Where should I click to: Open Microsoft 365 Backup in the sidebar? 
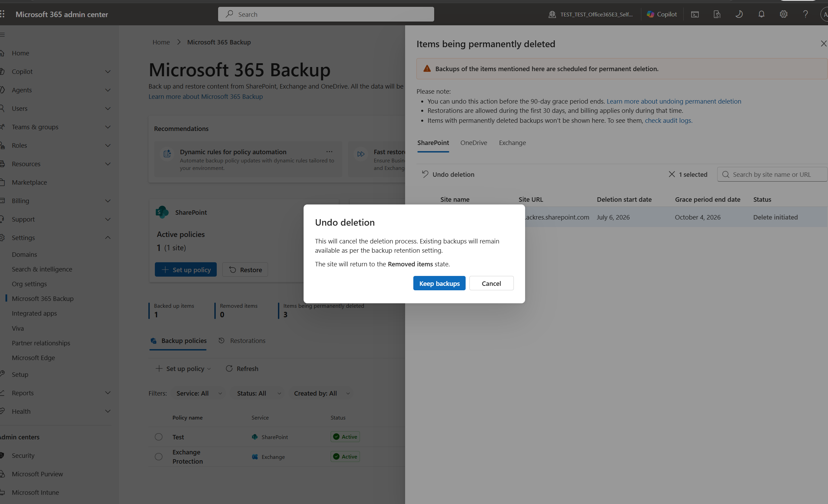pyautogui.click(x=43, y=299)
